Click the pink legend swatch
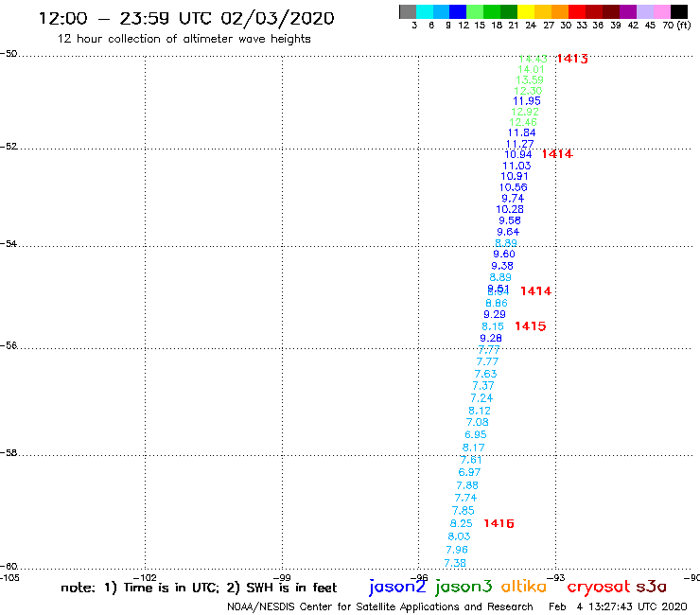700x615 pixels. 662,11
